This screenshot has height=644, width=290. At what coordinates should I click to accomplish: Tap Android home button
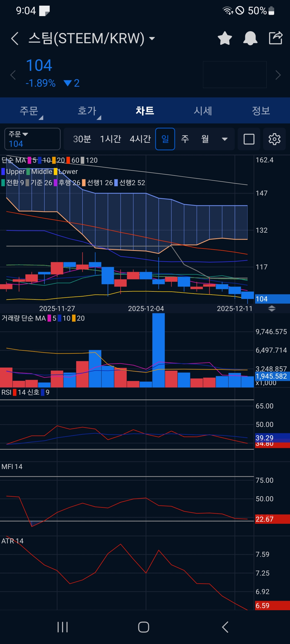click(144, 627)
